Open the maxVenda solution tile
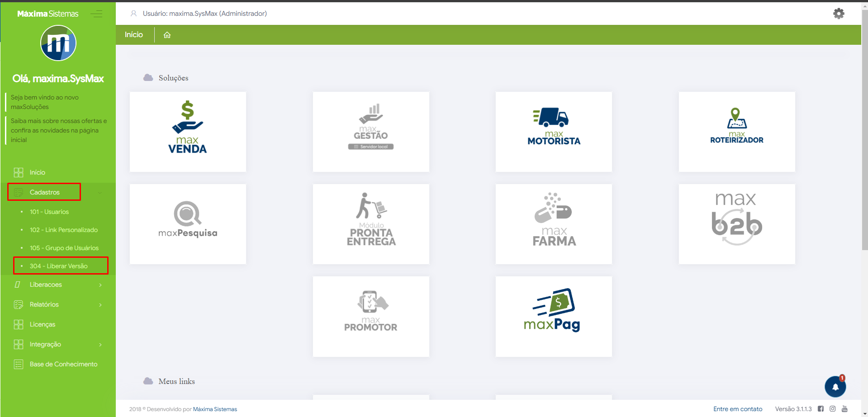868x417 pixels. point(188,132)
